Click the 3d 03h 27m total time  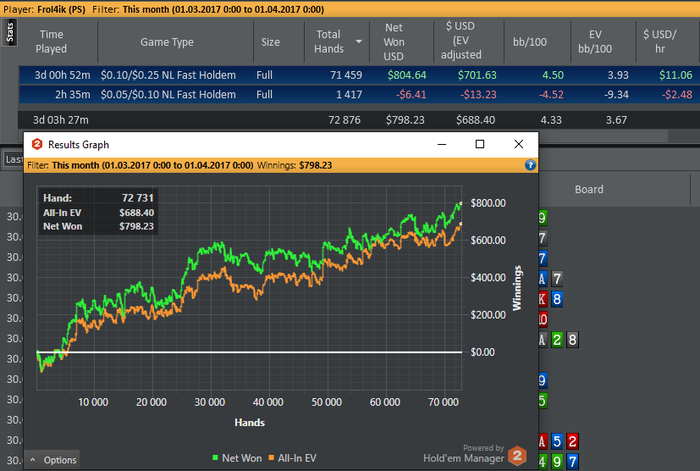click(61, 120)
